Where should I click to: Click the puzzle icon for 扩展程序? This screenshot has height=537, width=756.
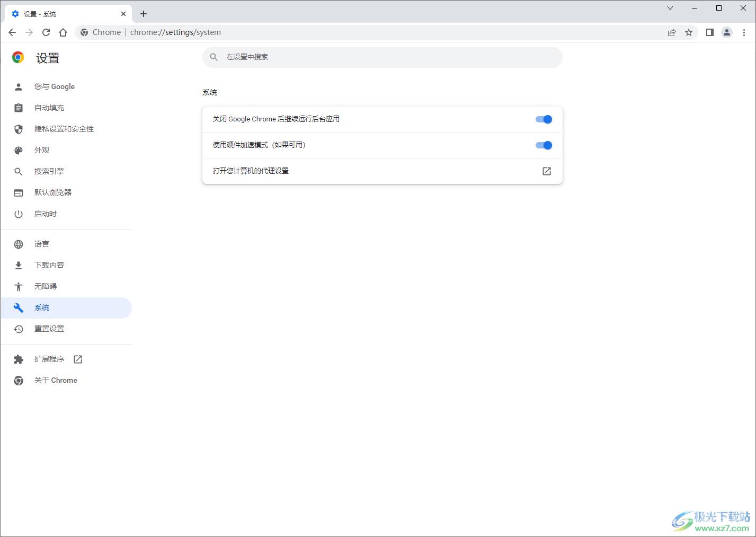pos(19,359)
